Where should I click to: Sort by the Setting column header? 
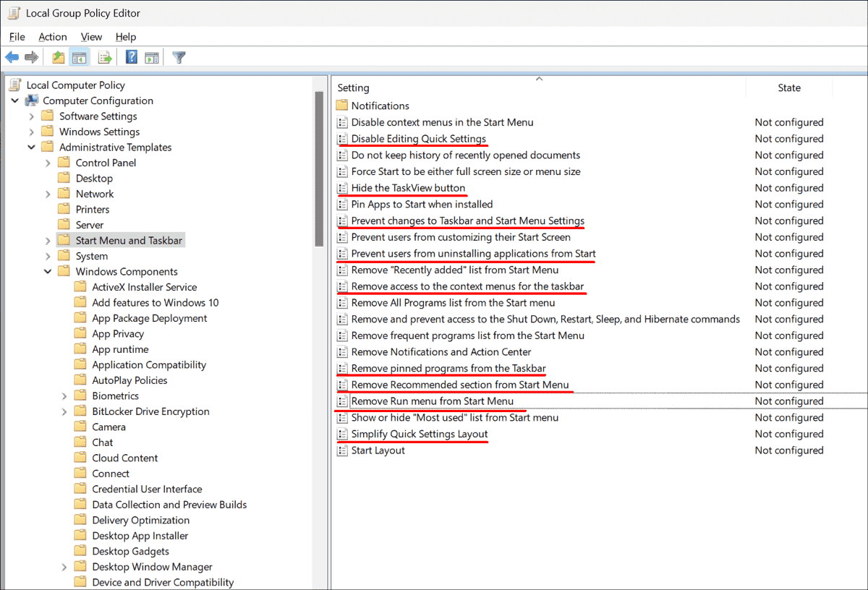(x=353, y=87)
